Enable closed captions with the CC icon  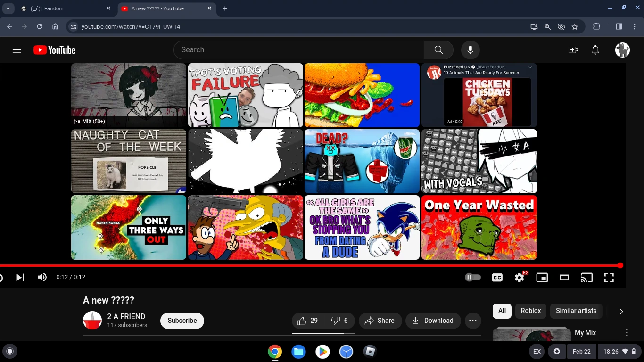click(497, 277)
